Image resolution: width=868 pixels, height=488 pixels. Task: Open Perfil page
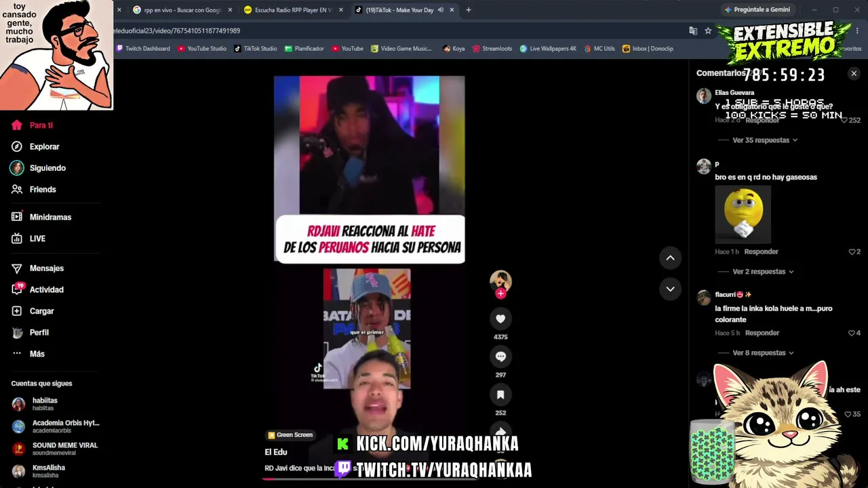point(30,333)
